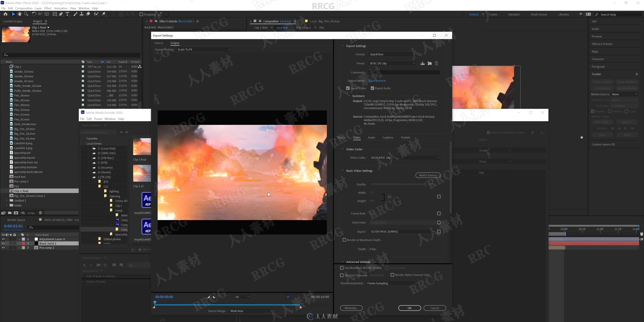Viewport: 644px width, 322px height.
Task: Click the Set Out Point marker icon
Action: pos(214,297)
